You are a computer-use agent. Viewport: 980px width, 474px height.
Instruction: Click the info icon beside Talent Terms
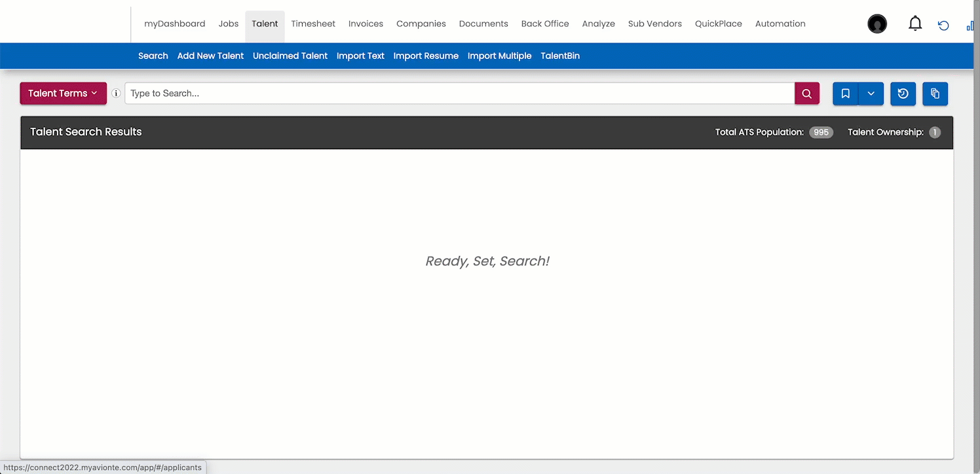[x=116, y=94]
